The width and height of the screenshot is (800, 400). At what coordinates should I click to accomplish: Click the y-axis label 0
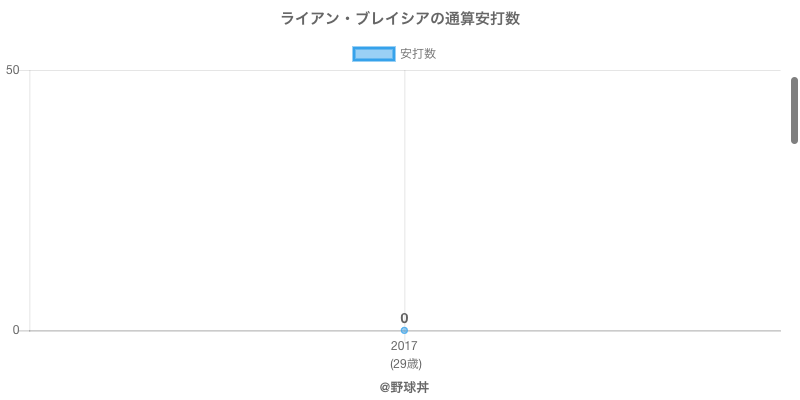coord(16,330)
